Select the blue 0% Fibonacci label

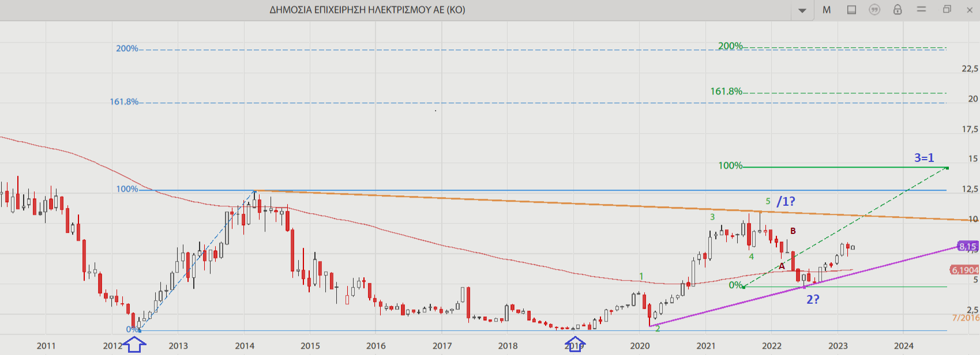(x=132, y=330)
